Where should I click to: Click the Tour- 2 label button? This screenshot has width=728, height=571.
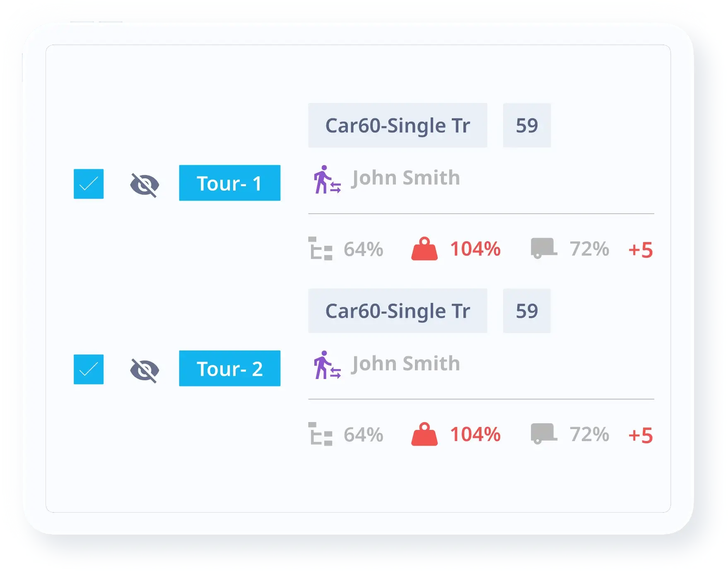tap(229, 368)
